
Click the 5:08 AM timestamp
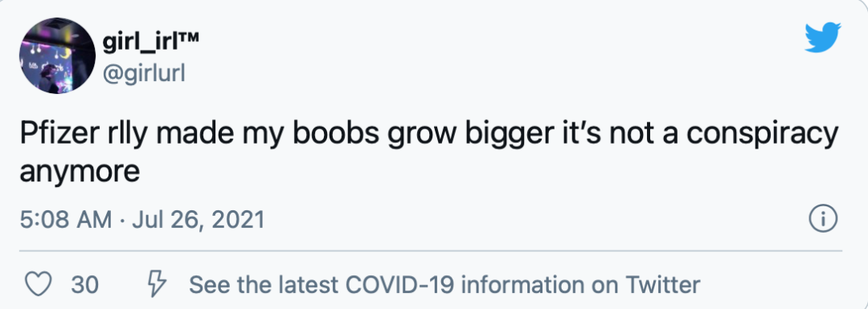66,220
